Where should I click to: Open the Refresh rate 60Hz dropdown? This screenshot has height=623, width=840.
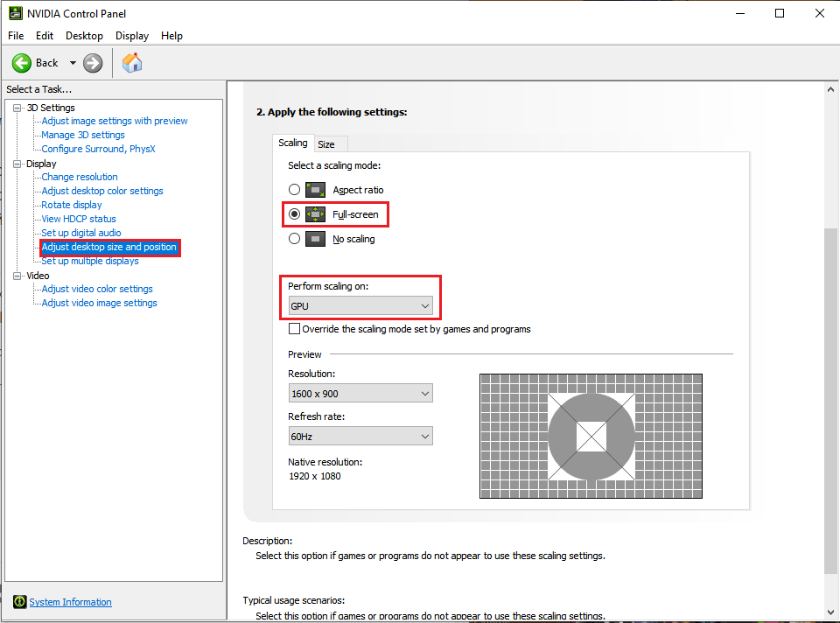coord(360,436)
